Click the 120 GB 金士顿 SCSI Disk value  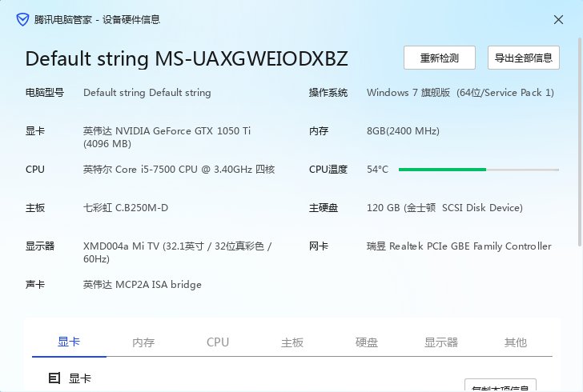[x=444, y=208]
